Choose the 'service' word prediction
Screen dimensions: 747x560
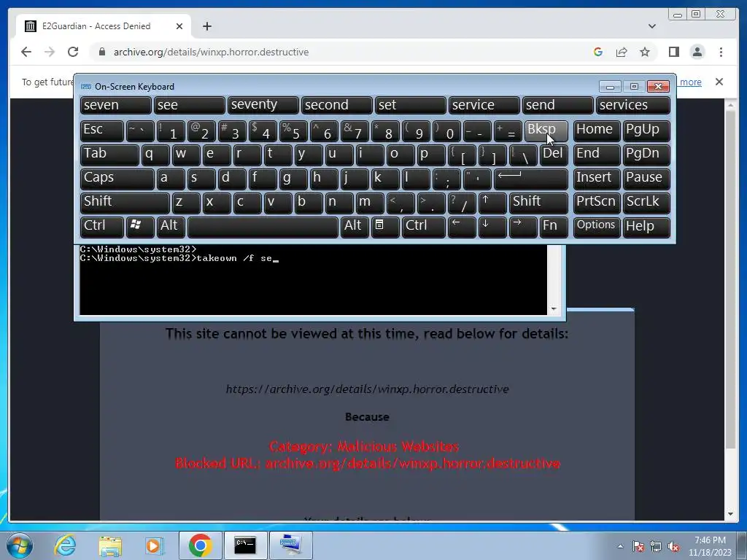pos(484,105)
